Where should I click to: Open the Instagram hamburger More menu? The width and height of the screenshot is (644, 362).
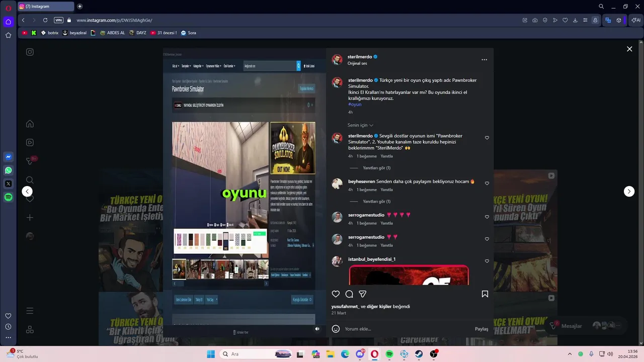tap(30, 311)
